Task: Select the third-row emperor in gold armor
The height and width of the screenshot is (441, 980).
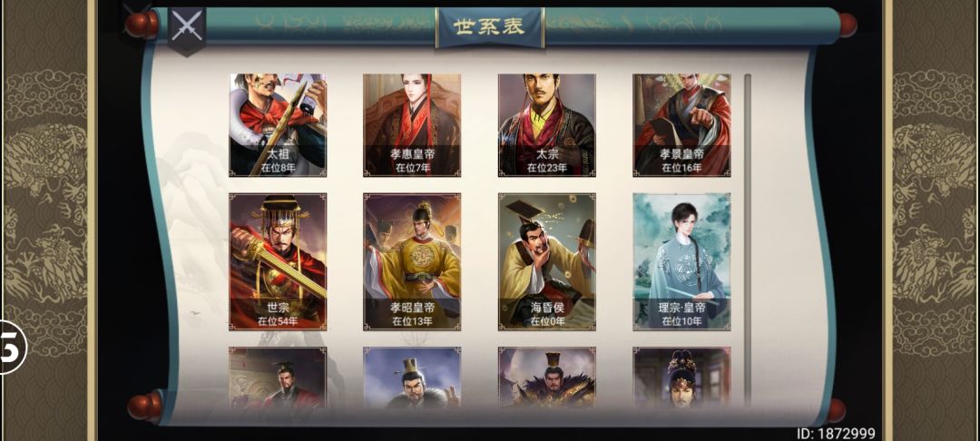Action: click(547, 377)
